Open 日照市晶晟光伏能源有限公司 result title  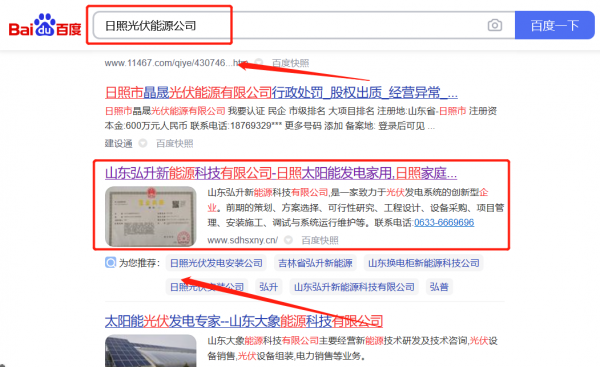click(x=281, y=93)
